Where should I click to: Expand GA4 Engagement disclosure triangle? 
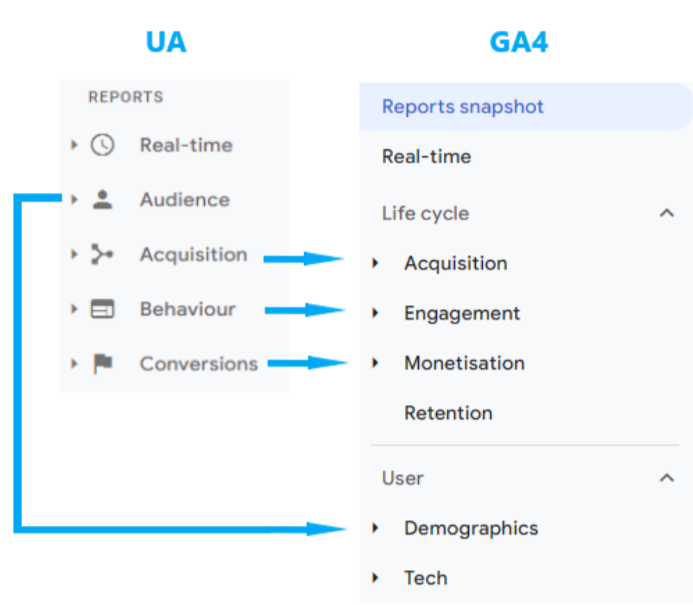tap(376, 313)
